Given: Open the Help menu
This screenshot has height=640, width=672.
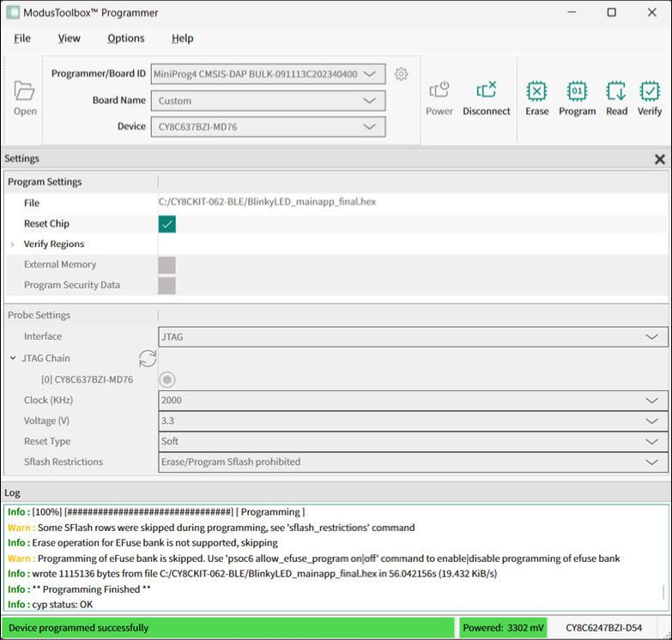Looking at the screenshot, I should point(183,38).
